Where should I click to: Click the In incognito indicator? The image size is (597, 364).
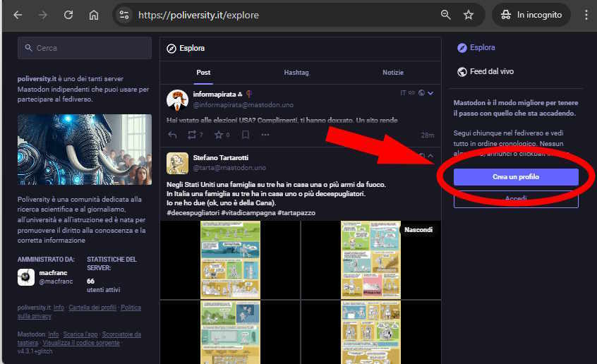click(531, 15)
